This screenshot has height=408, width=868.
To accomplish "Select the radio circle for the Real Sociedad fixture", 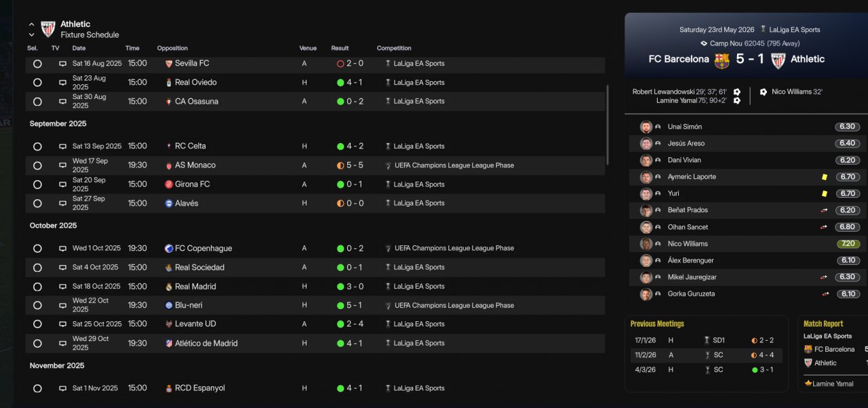I will [x=37, y=268].
